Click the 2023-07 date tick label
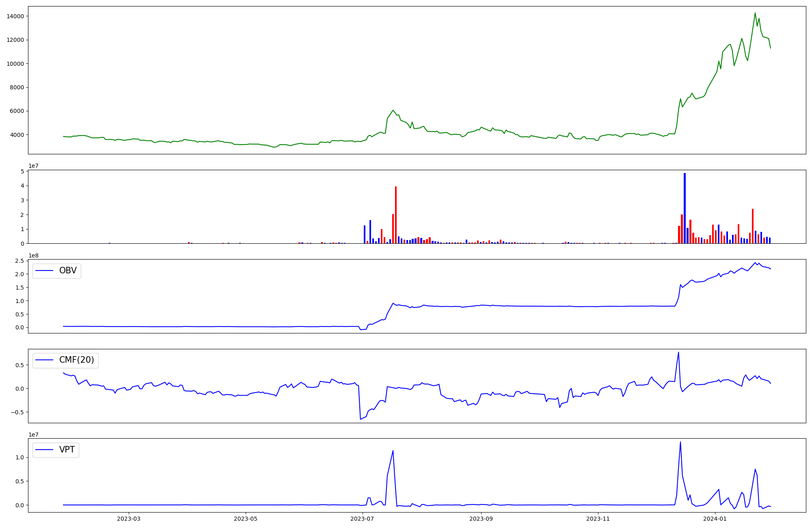The image size is (812, 528). [362, 518]
